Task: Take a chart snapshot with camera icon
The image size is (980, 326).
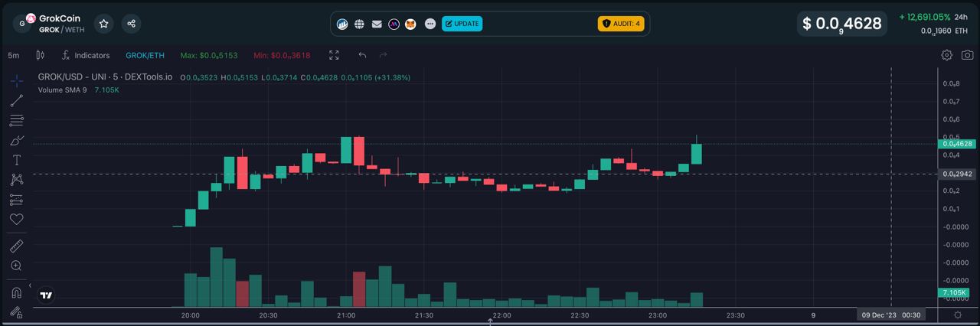Action: pyautogui.click(x=968, y=55)
